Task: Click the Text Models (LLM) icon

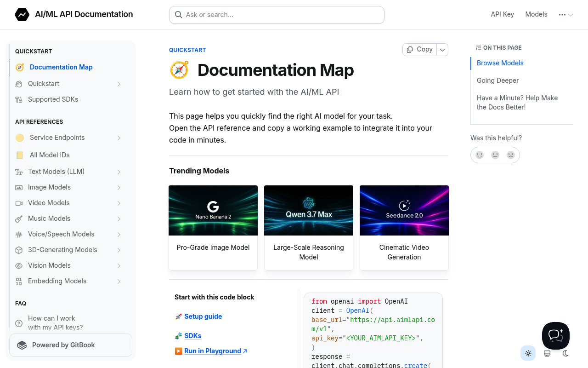Action: 19,172
